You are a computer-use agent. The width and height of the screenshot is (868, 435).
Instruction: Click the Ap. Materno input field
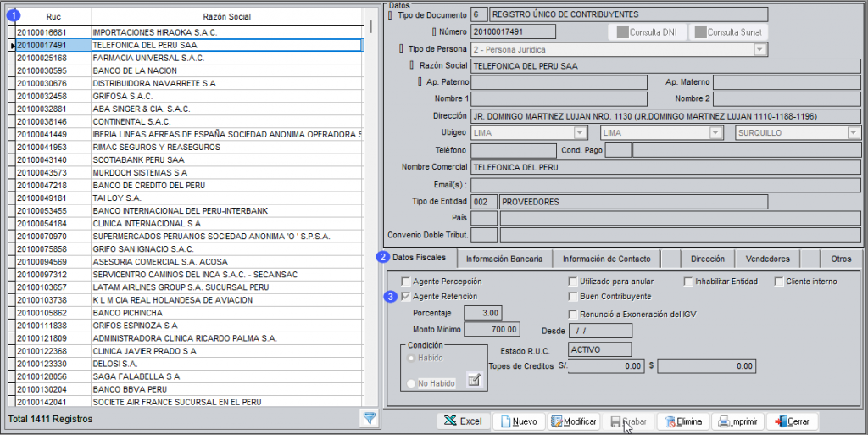pos(787,82)
